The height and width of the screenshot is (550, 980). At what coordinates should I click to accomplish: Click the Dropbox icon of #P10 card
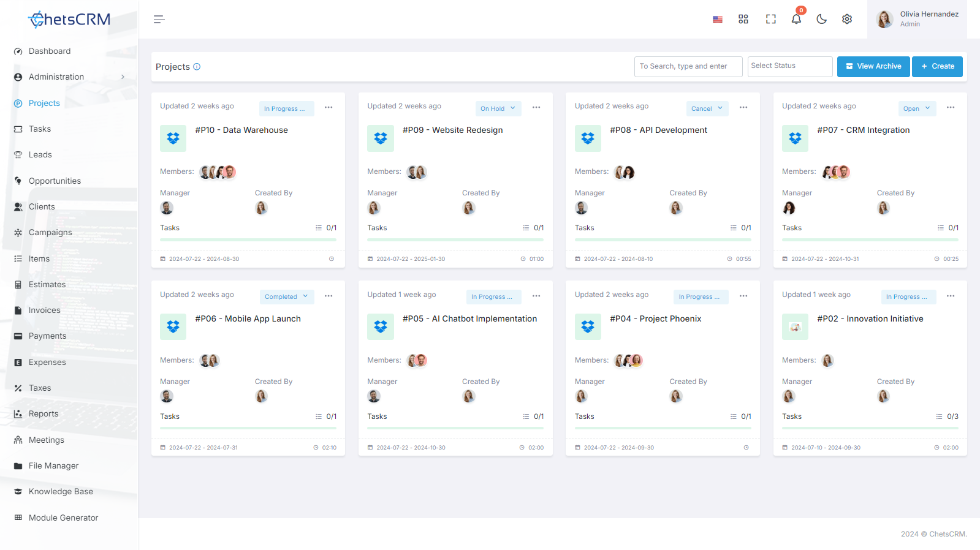coord(173,138)
